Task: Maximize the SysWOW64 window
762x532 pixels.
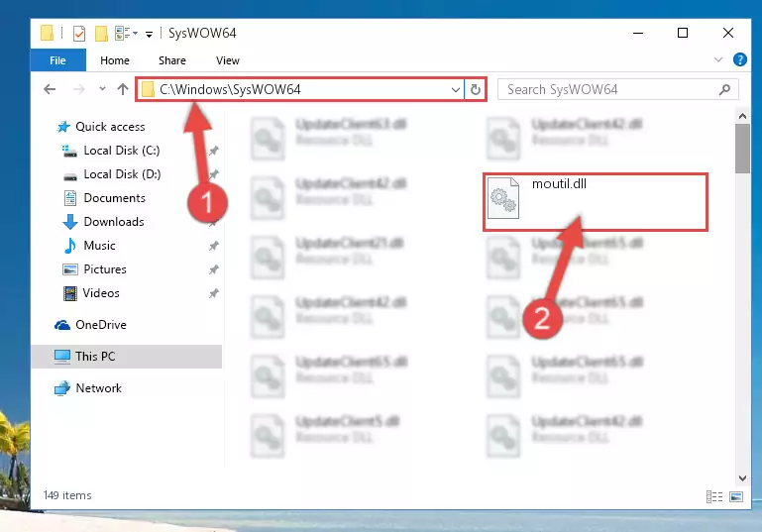Action: [x=683, y=33]
